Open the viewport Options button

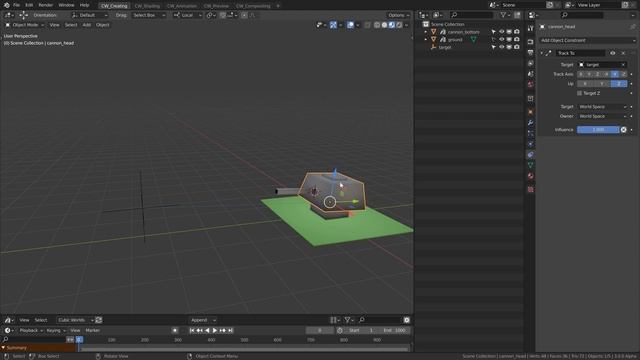398,15
